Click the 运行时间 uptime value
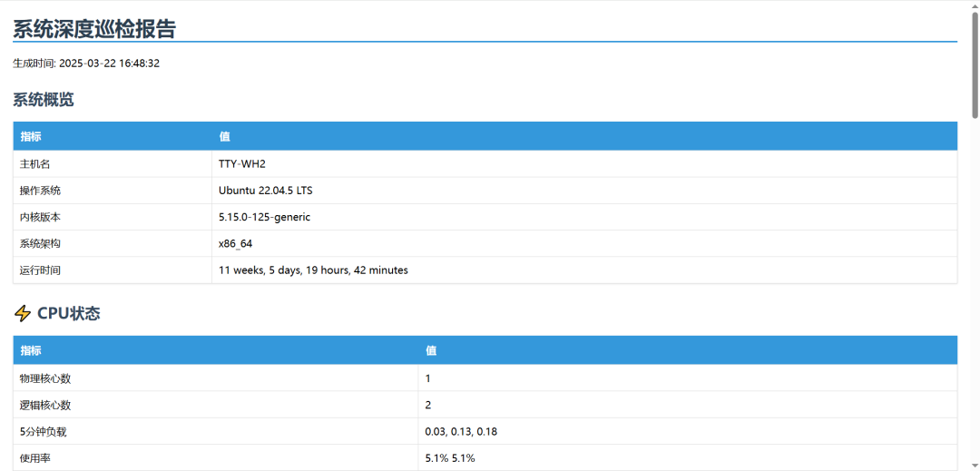 313,270
